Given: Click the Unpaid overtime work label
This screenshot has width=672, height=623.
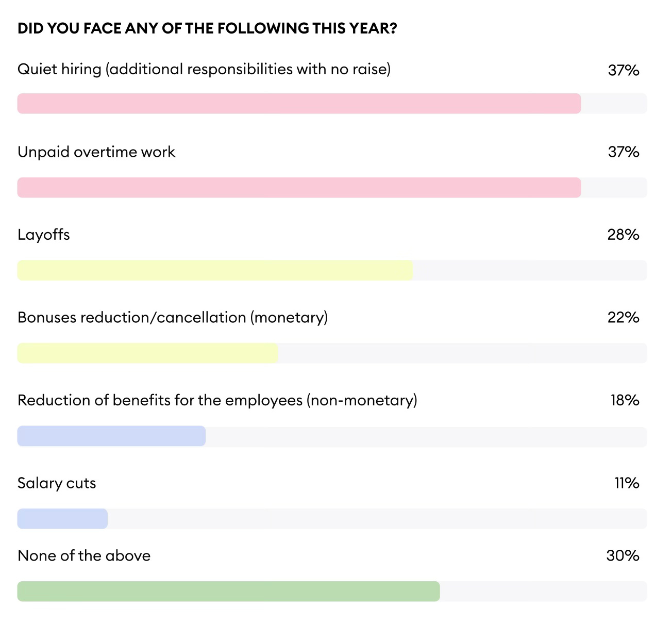Looking at the screenshot, I should [96, 152].
